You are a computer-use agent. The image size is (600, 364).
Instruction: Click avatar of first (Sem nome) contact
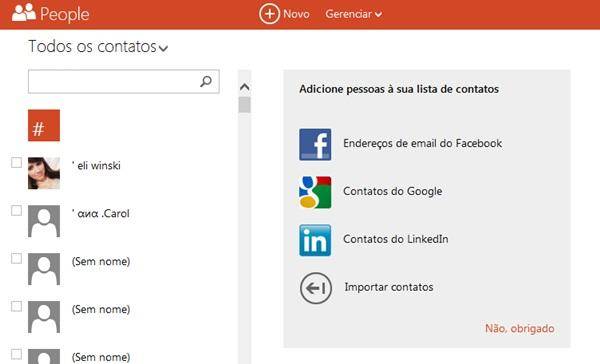pyautogui.click(x=44, y=269)
